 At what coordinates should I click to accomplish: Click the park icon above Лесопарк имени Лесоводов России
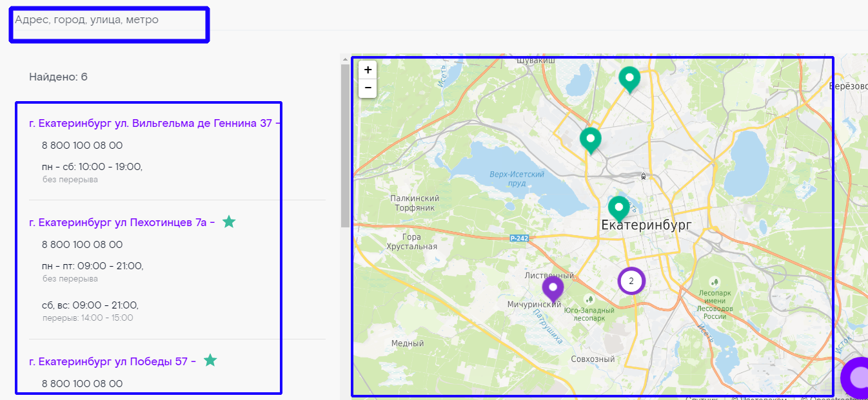715,282
